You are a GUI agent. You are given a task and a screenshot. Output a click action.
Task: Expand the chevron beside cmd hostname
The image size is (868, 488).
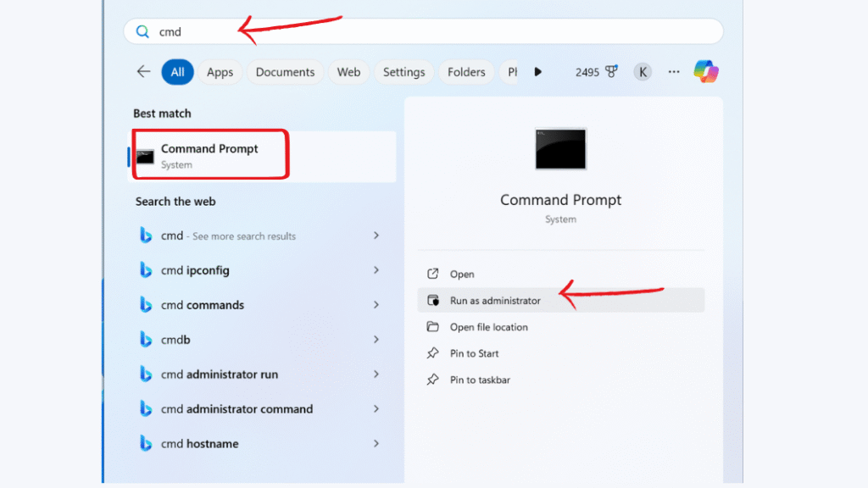376,443
